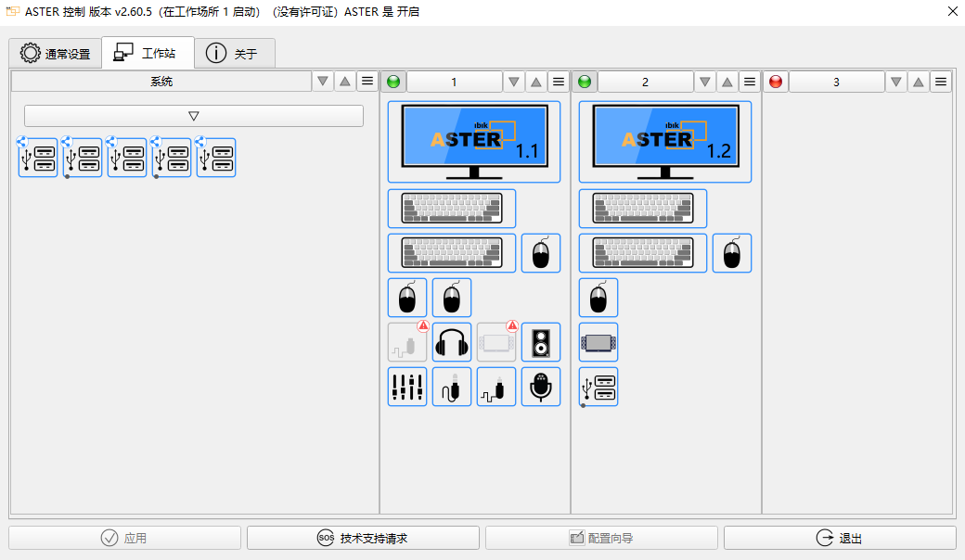Open the hamburger menu for workstation 2

click(749, 82)
